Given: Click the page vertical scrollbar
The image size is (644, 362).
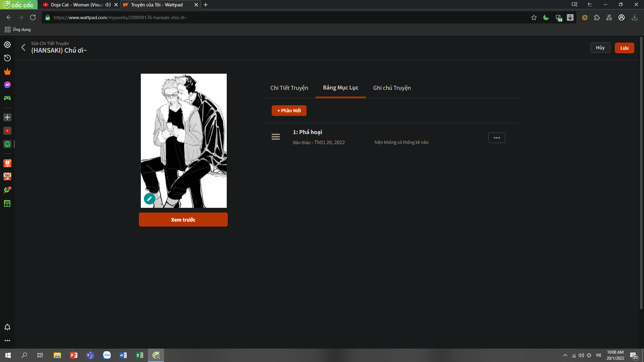Looking at the screenshot, I should 641,173.
